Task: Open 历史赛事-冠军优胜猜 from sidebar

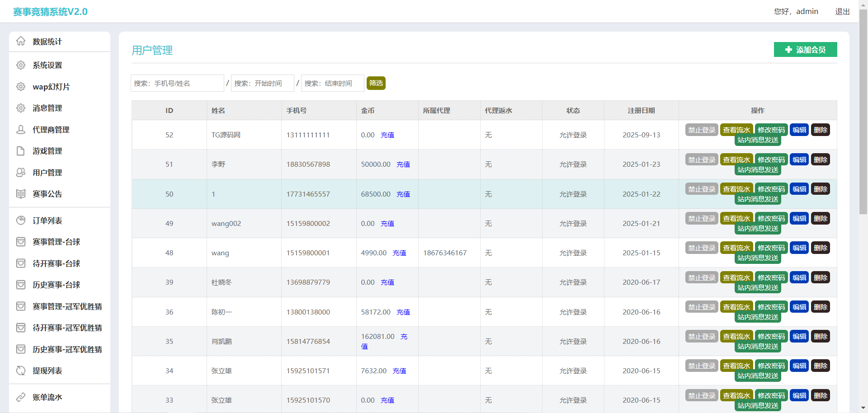Action: 67,349
